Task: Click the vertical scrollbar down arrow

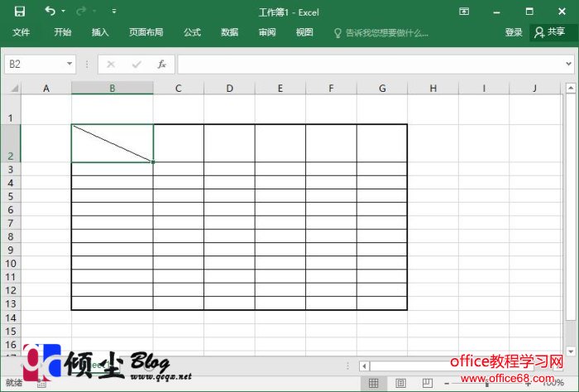Action: click(x=571, y=351)
